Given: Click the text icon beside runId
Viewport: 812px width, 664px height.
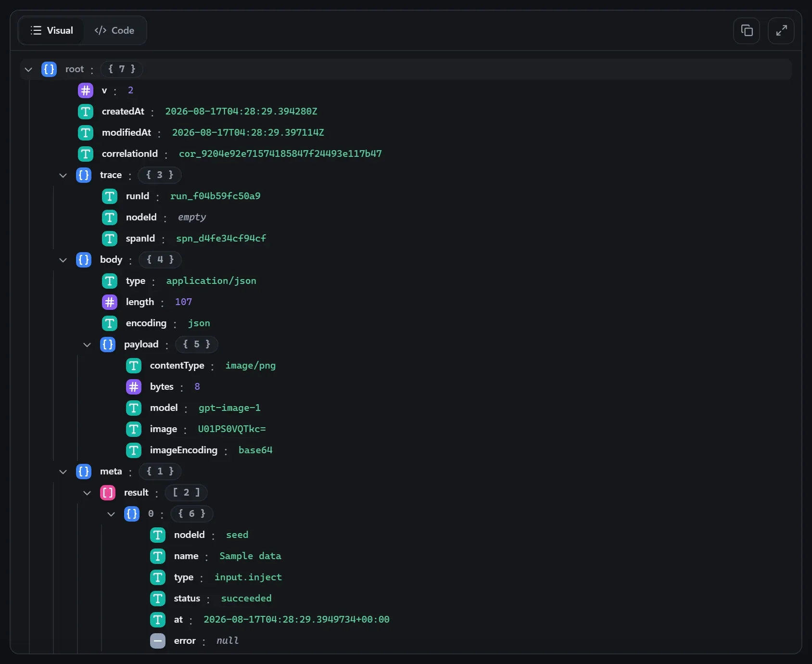Looking at the screenshot, I should click(110, 196).
